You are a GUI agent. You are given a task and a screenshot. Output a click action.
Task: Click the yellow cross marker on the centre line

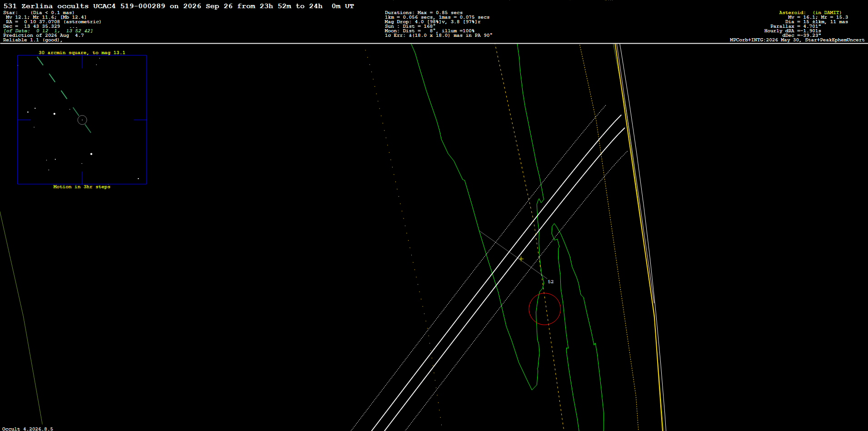point(521,259)
